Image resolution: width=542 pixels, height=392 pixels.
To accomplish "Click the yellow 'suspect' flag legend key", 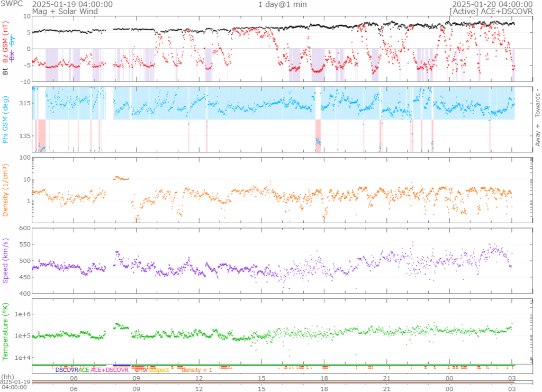I will point(159,370).
